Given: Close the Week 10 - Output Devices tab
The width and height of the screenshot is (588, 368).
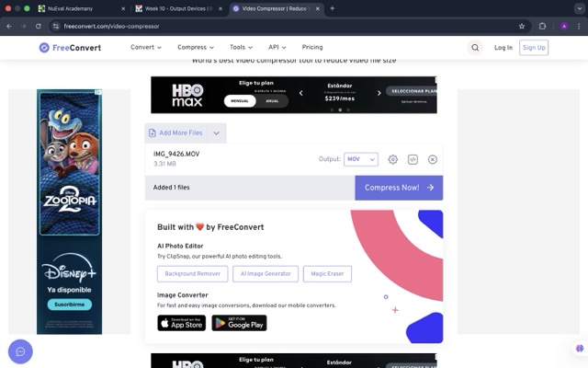Looking at the screenshot, I should tap(220, 8).
